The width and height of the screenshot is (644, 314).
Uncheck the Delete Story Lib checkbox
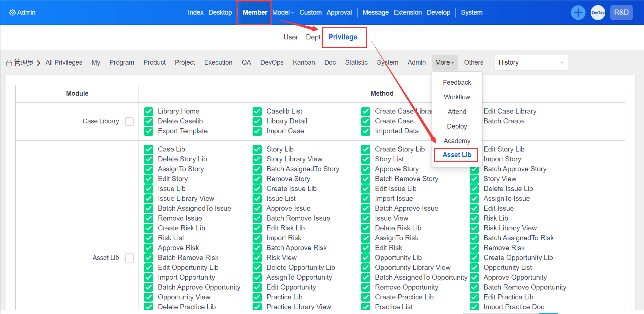click(148, 159)
